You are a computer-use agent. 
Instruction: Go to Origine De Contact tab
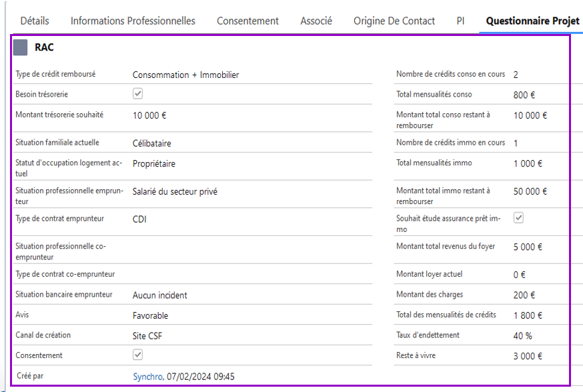394,21
